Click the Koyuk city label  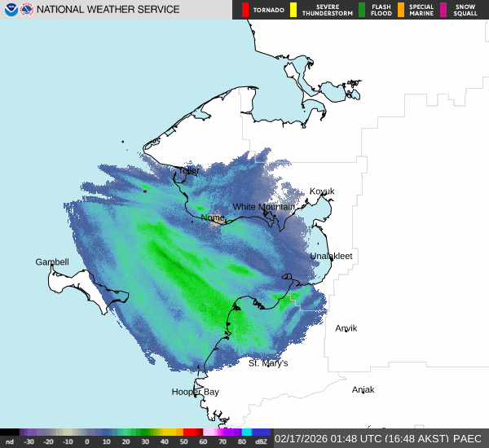click(322, 191)
